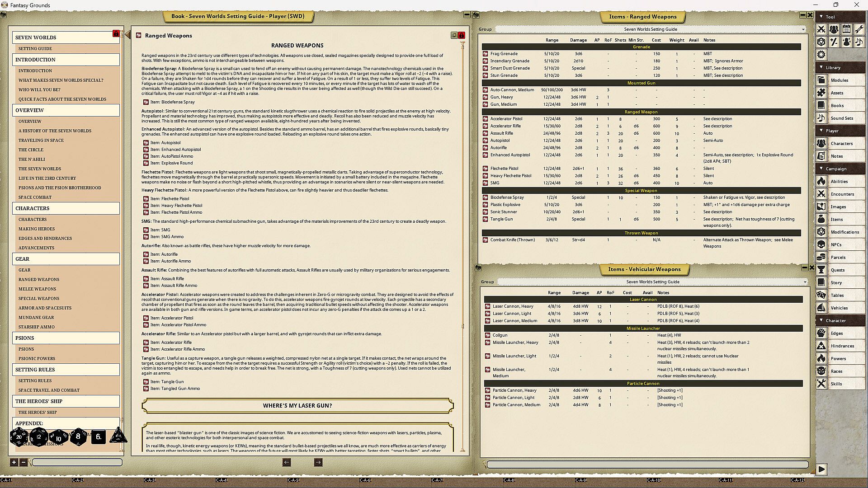Open the gear options icon
This screenshot has width=868, height=488.
coord(821,55)
